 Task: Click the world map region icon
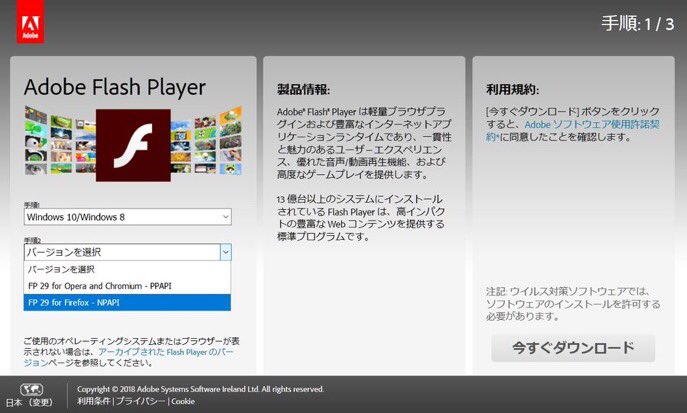pos(31,389)
